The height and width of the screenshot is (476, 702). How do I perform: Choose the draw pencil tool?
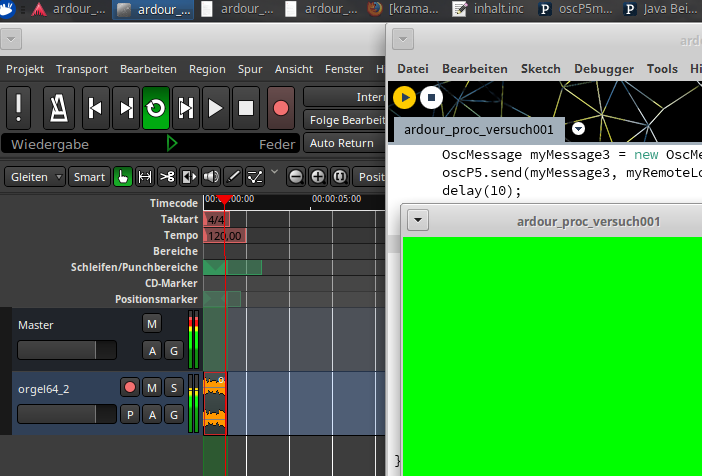pos(233,177)
